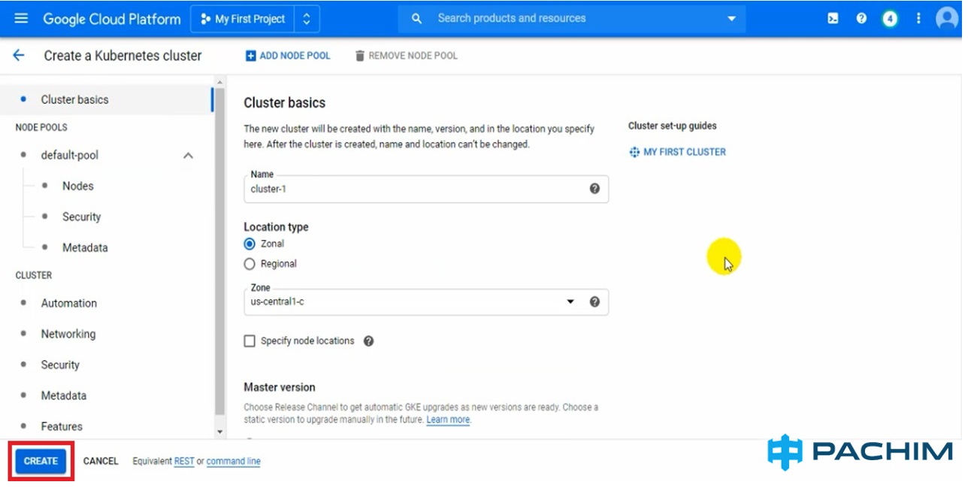Click the ADD NODE POOL plus icon

coord(251,56)
